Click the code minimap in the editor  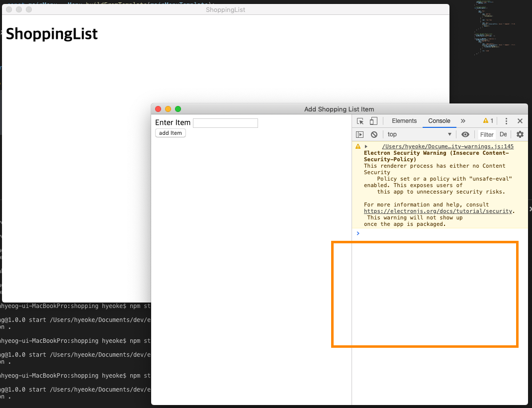[495, 27]
